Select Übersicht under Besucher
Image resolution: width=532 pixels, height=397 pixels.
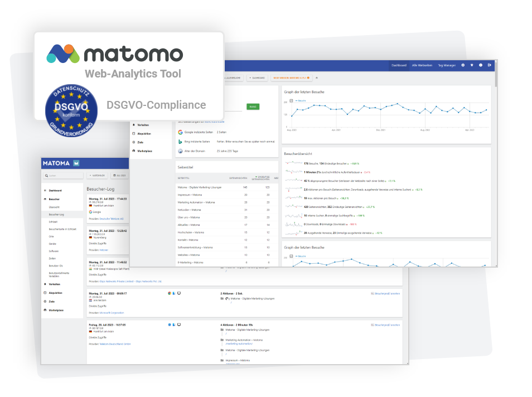coord(54,207)
